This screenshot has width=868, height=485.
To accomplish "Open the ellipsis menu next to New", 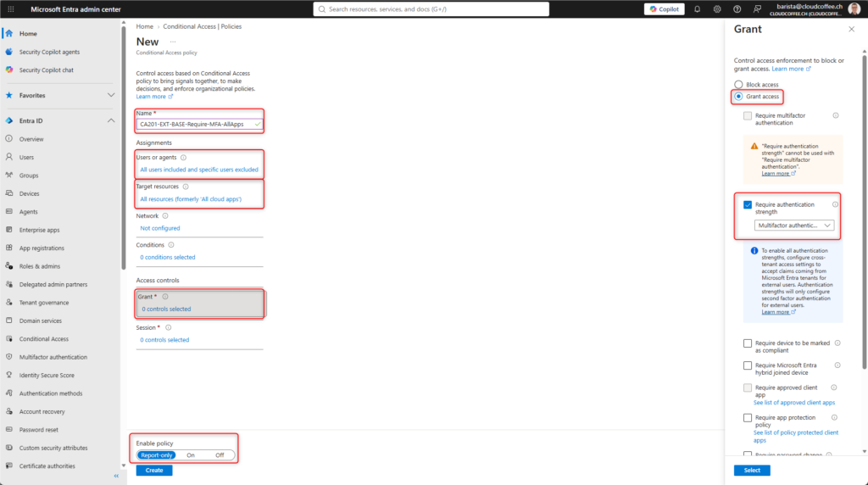I will (x=173, y=42).
